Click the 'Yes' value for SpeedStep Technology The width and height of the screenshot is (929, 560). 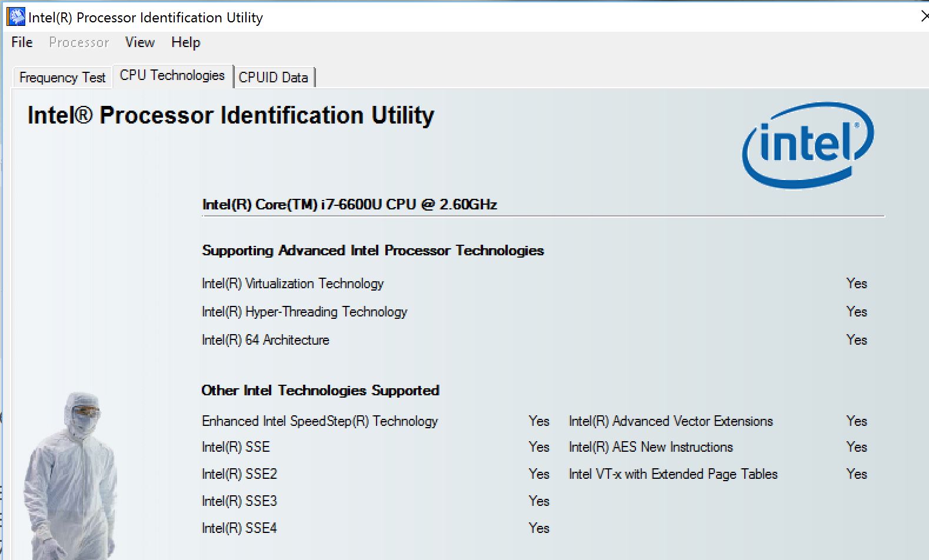tap(539, 421)
